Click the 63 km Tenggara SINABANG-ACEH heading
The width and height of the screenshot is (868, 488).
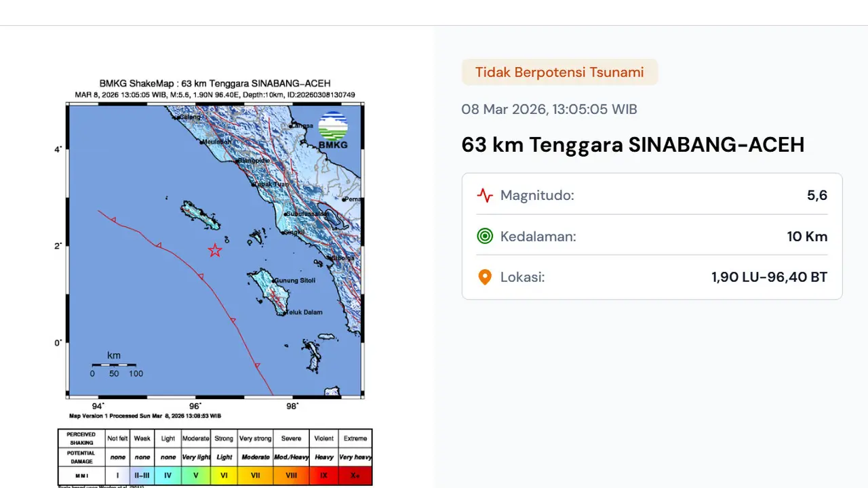point(633,144)
